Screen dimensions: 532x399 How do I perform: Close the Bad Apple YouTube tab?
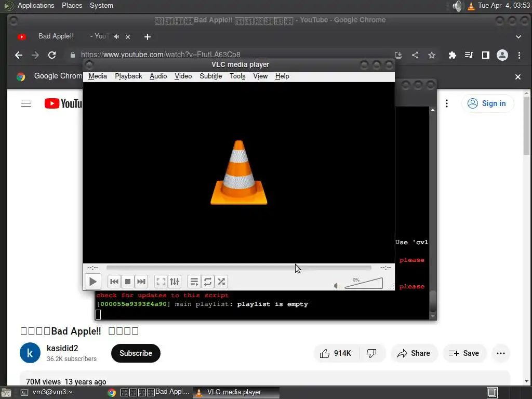click(128, 37)
